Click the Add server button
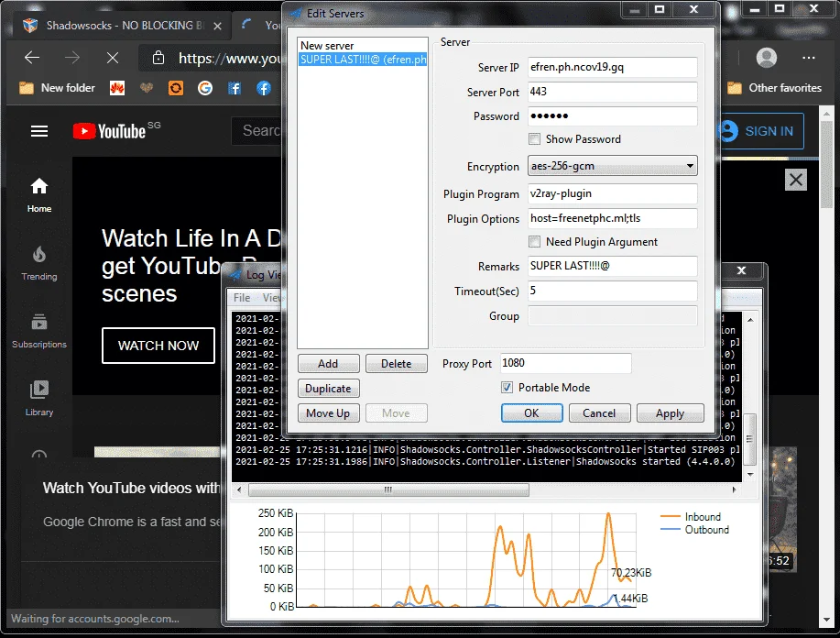The image size is (840, 638). click(328, 364)
